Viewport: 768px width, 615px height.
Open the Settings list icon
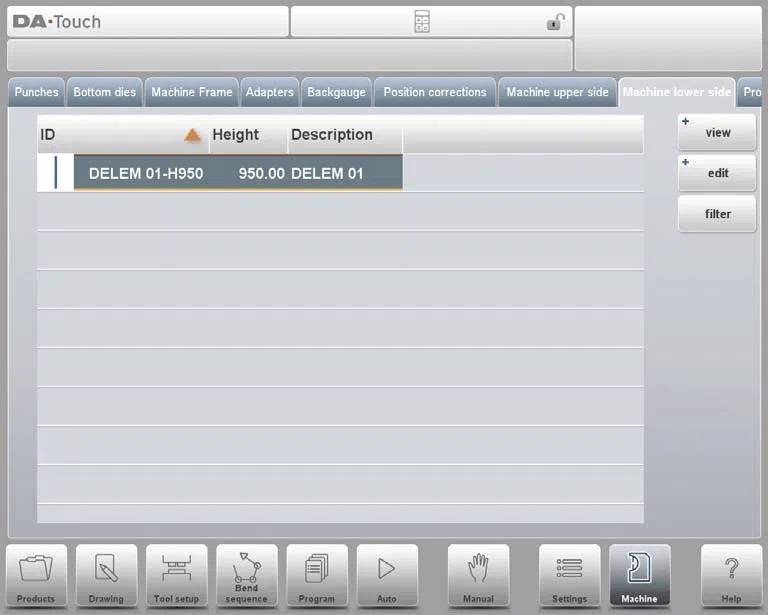569,576
